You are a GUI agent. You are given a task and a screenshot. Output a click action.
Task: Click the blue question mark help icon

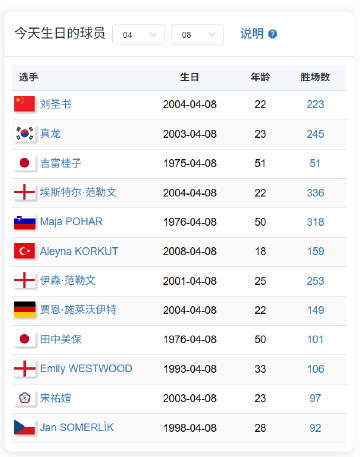tap(272, 34)
